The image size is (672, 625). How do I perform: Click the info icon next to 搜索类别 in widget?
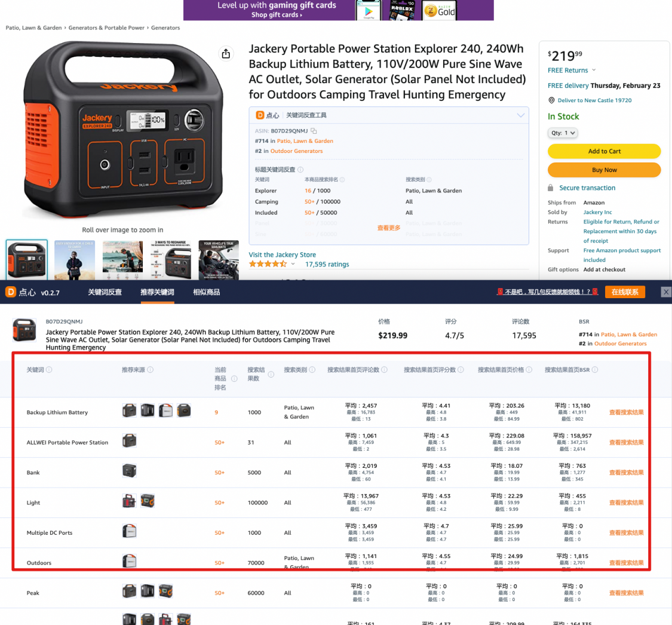pos(429,180)
